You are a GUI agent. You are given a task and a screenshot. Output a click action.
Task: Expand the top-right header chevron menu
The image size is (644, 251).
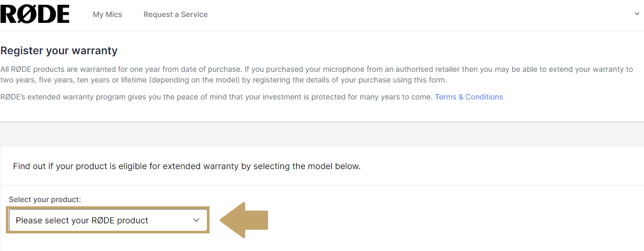click(637, 14)
